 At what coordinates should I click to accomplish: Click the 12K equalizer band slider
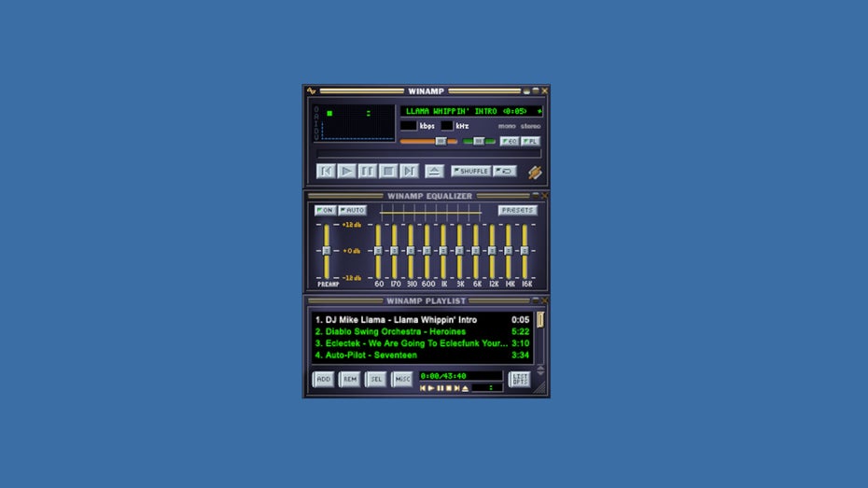point(492,251)
